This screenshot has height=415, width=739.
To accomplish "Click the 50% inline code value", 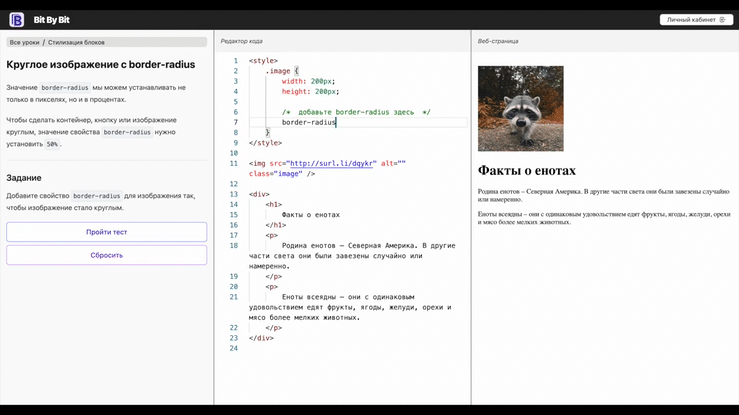I will 52,144.
